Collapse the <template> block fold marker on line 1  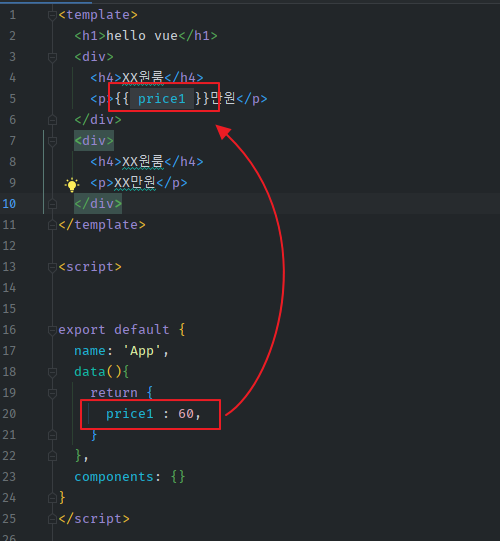(52, 16)
